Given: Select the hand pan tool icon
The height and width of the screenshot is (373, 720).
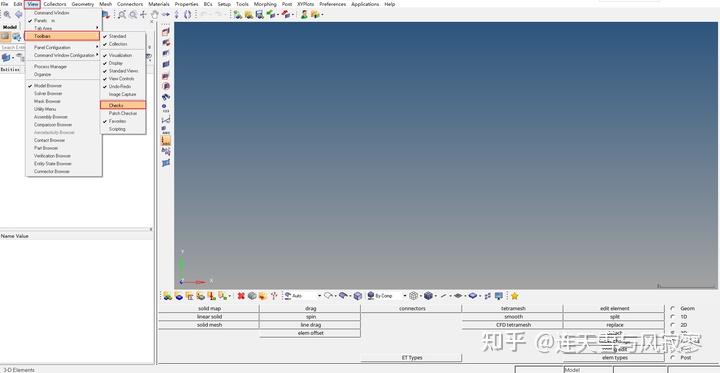Looking at the screenshot, I should tap(155, 14).
